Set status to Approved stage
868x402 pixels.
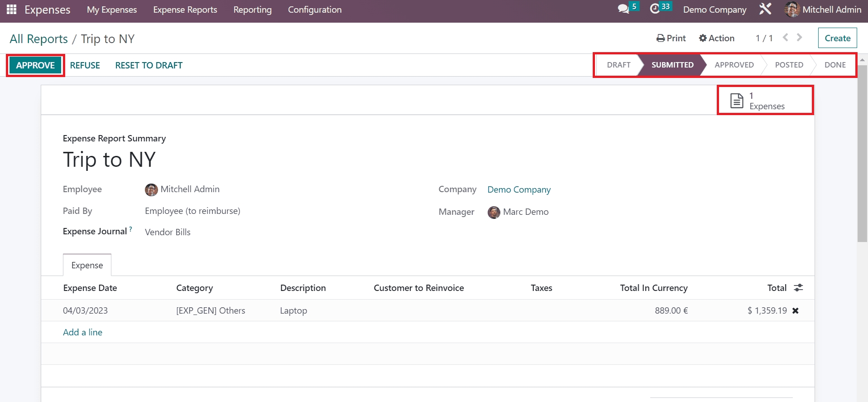734,65
